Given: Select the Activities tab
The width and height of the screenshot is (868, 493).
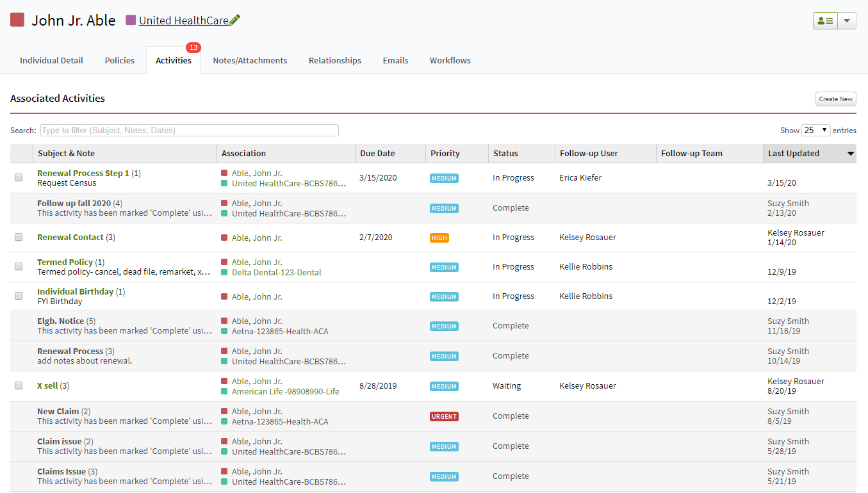Looking at the screenshot, I should (174, 60).
